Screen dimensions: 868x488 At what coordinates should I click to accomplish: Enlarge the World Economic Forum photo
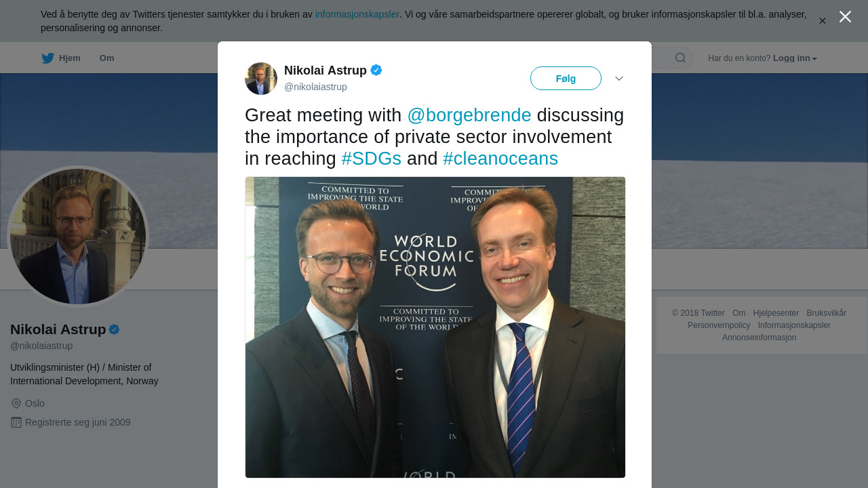coord(435,327)
